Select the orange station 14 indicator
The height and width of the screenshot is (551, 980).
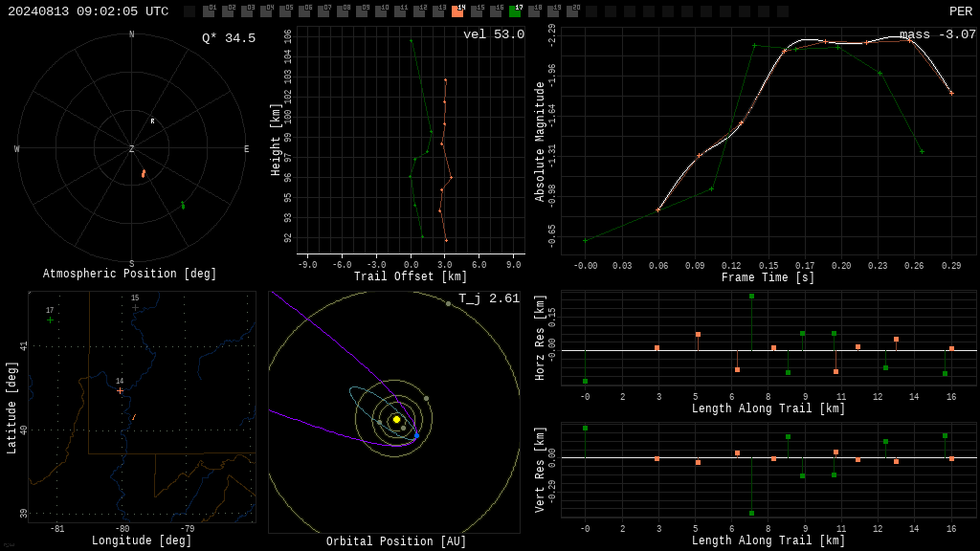tap(457, 11)
